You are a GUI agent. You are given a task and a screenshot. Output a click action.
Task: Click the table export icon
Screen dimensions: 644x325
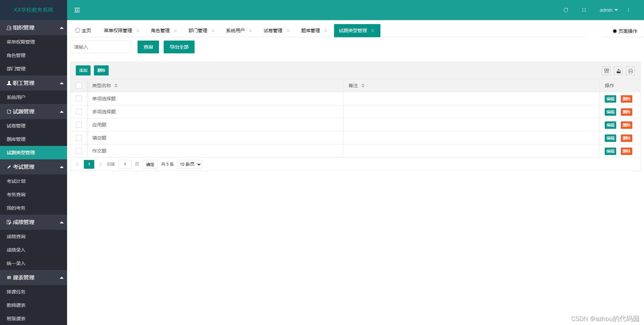pyautogui.click(x=619, y=71)
